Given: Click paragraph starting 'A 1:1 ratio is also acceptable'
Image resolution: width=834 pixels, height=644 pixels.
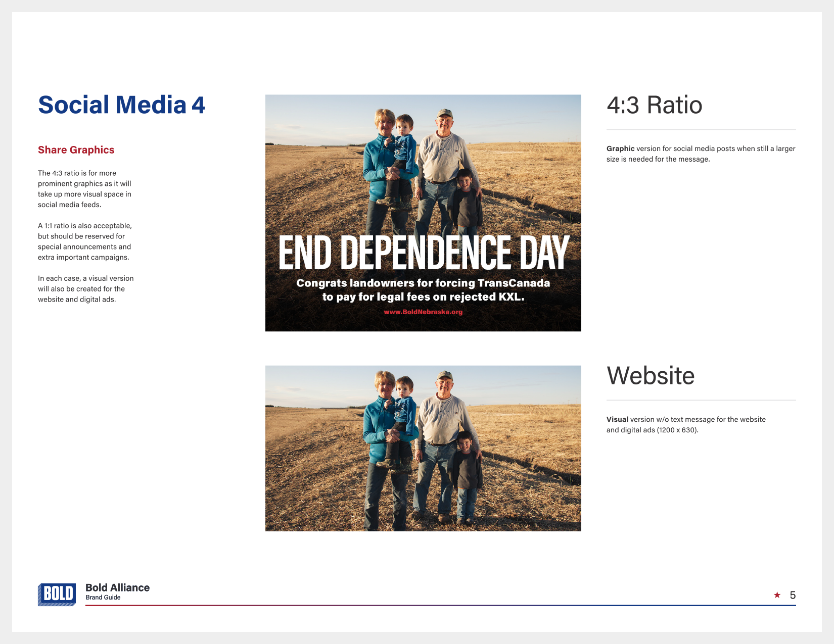Looking at the screenshot, I should pyautogui.click(x=85, y=241).
